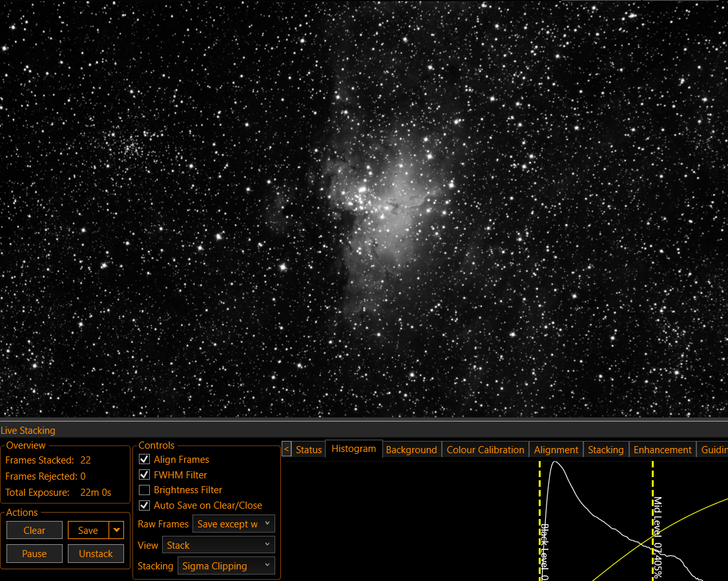
Task: Open the Stacking method Sigma Clipping dropdown
Action: (226, 566)
